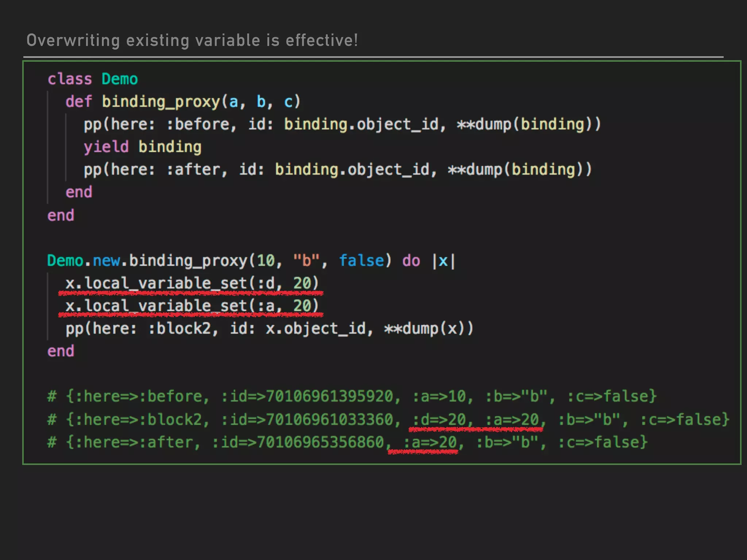Screen dimensions: 747x560
Task: Click the 'yield' keyword
Action: pos(106,147)
